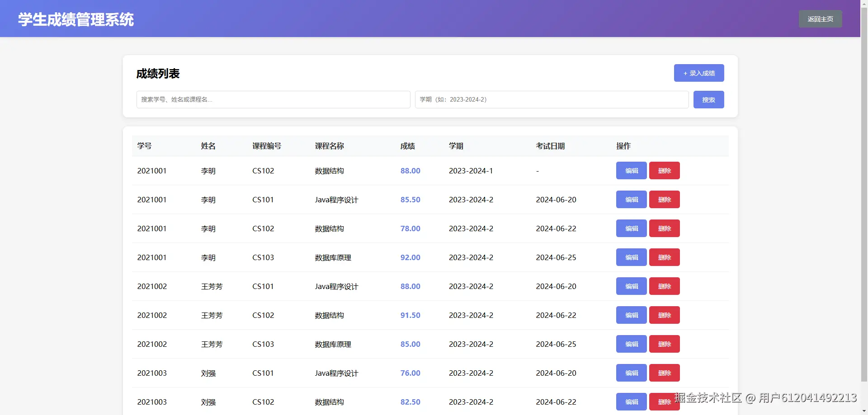
Task: Click 返回主页 in the top-right corner
Action: click(820, 19)
